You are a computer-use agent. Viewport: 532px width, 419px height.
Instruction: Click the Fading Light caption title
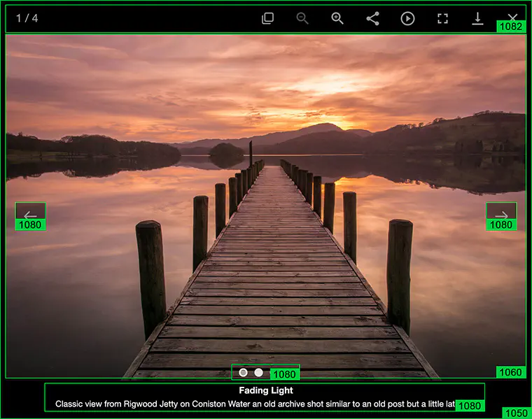click(266, 390)
